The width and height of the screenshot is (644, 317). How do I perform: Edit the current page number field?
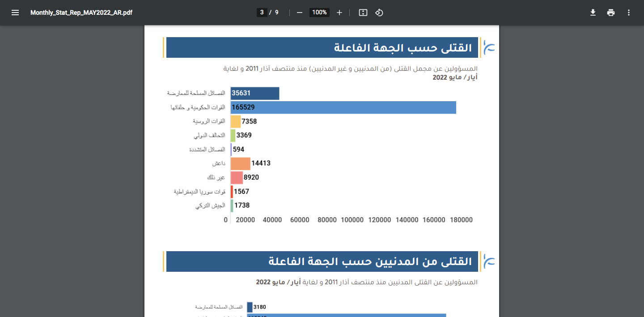tap(262, 13)
